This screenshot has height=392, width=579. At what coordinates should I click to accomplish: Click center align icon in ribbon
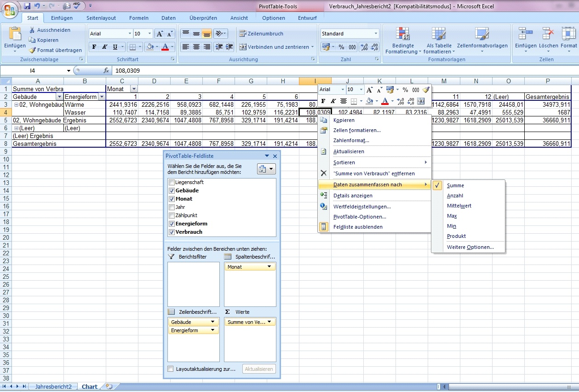[x=196, y=47]
